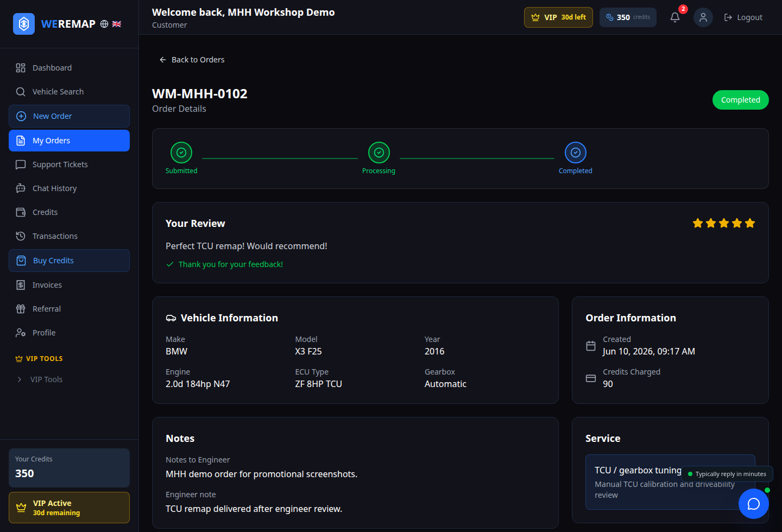Click the Credits Charged card icon
Viewport: 782px width, 532px height.
point(591,378)
